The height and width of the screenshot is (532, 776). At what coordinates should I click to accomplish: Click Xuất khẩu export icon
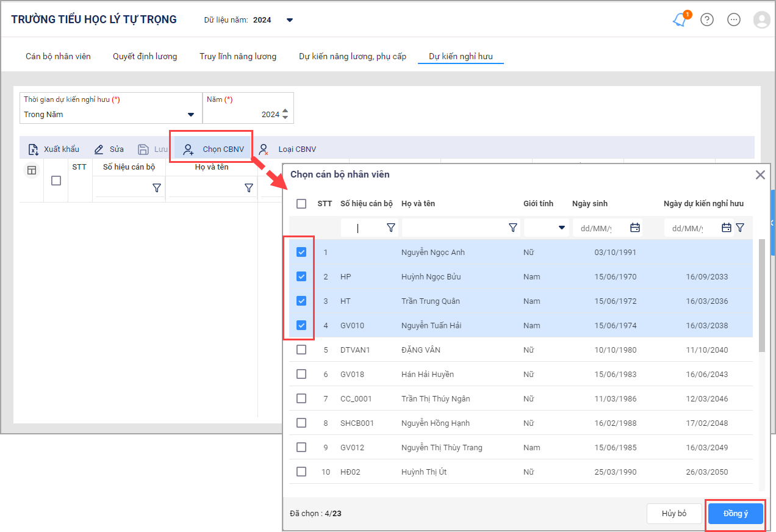[34, 149]
